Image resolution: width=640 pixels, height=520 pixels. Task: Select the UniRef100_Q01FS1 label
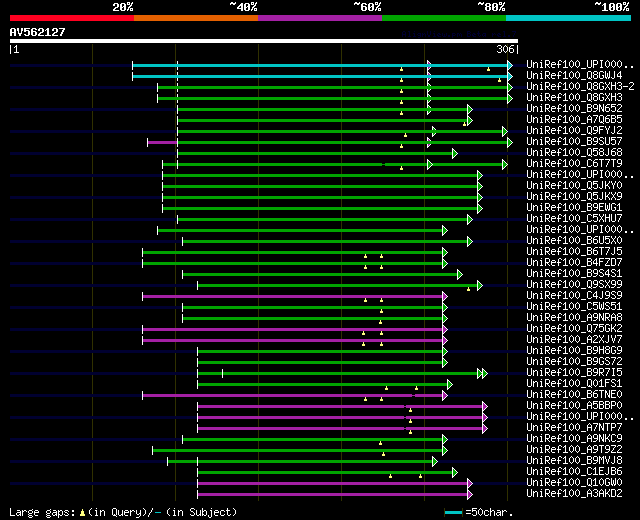click(x=574, y=384)
